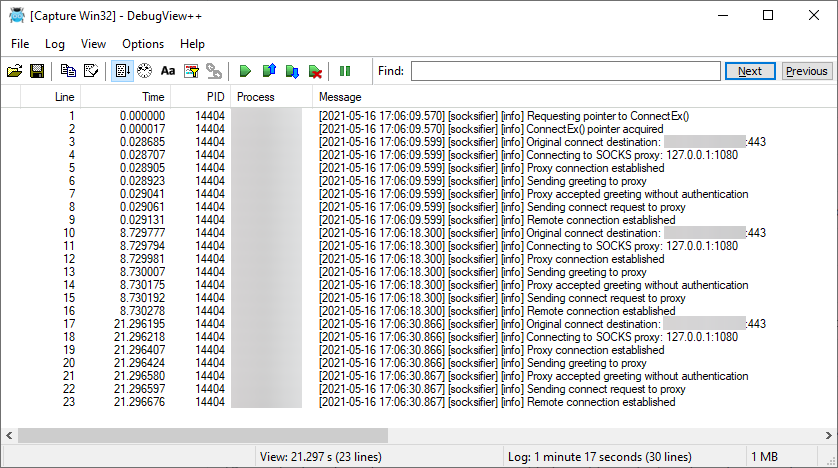Click the Previous find button

(x=807, y=71)
